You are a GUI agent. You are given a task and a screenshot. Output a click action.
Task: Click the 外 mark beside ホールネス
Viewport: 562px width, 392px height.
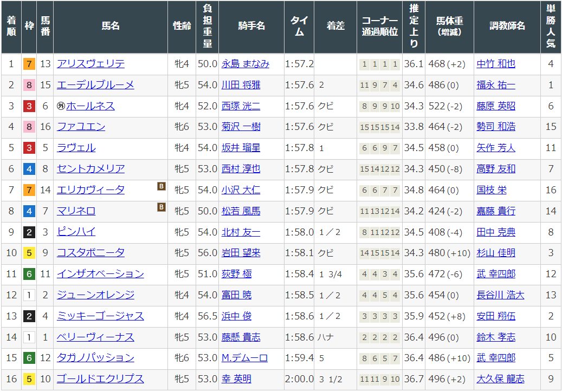click(x=61, y=106)
